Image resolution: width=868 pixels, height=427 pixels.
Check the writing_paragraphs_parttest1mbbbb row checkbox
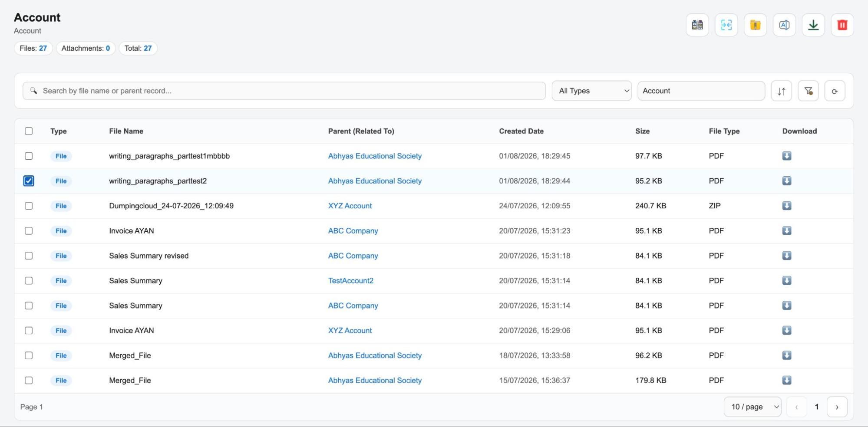(x=29, y=156)
